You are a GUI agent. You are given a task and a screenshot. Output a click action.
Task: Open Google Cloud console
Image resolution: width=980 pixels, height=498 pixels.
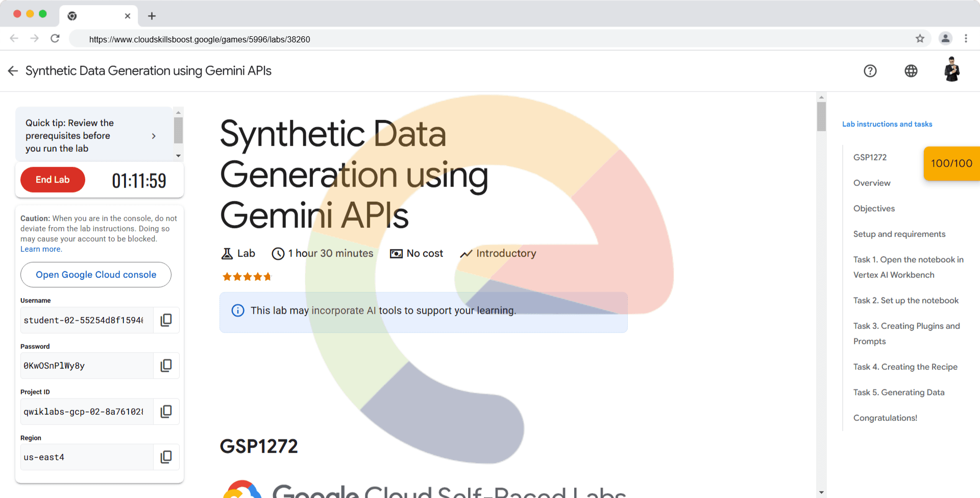tap(96, 275)
